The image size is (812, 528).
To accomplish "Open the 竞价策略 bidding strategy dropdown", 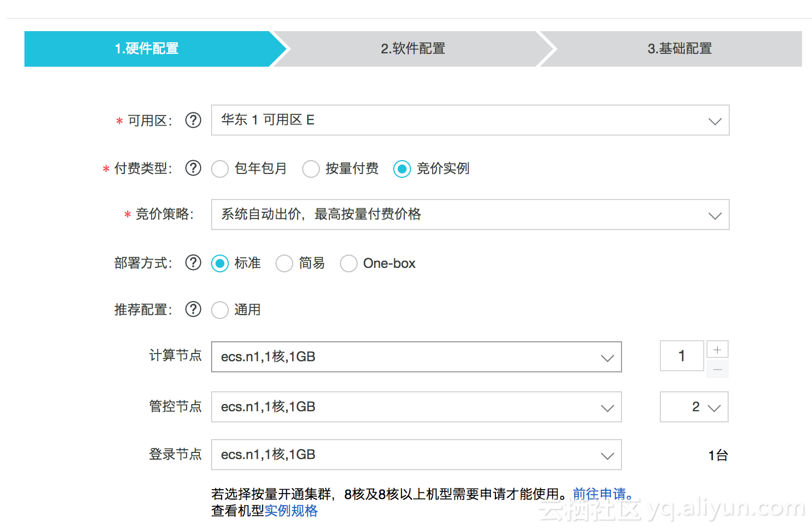I will 470,215.
